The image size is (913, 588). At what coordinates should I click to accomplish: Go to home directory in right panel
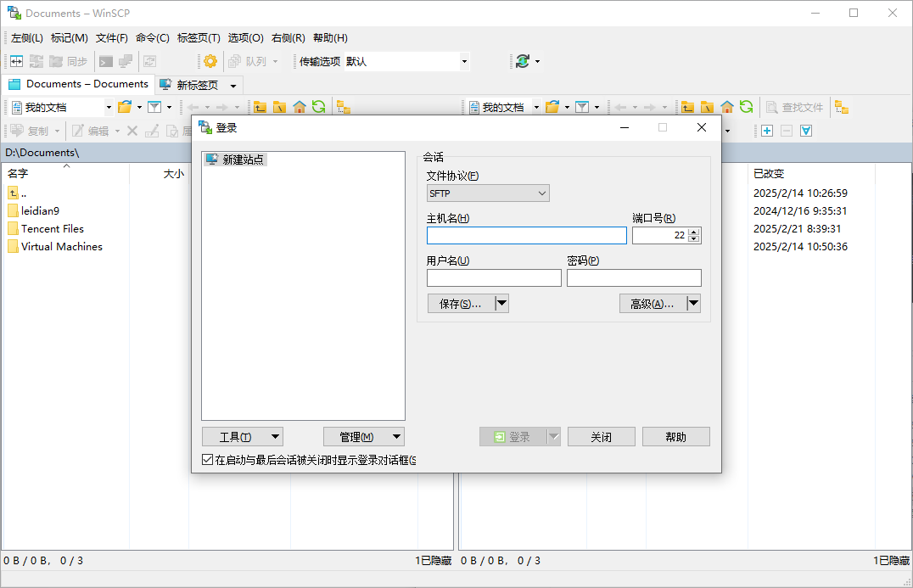726,107
